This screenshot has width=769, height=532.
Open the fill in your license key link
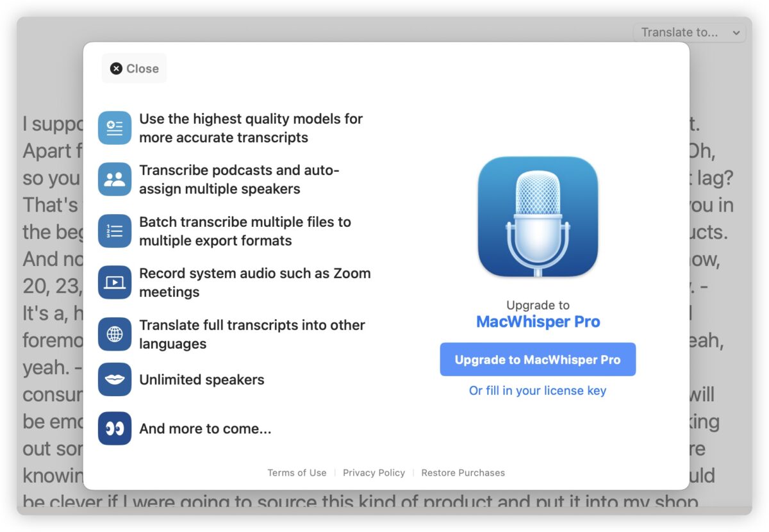pos(538,390)
